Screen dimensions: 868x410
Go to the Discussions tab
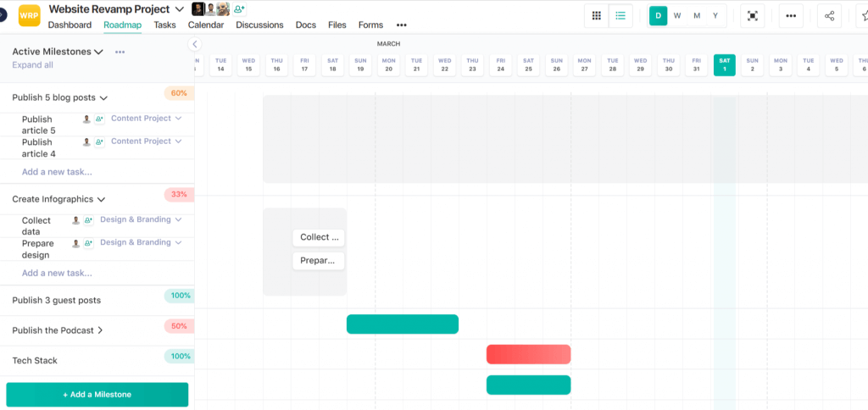[x=259, y=25]
